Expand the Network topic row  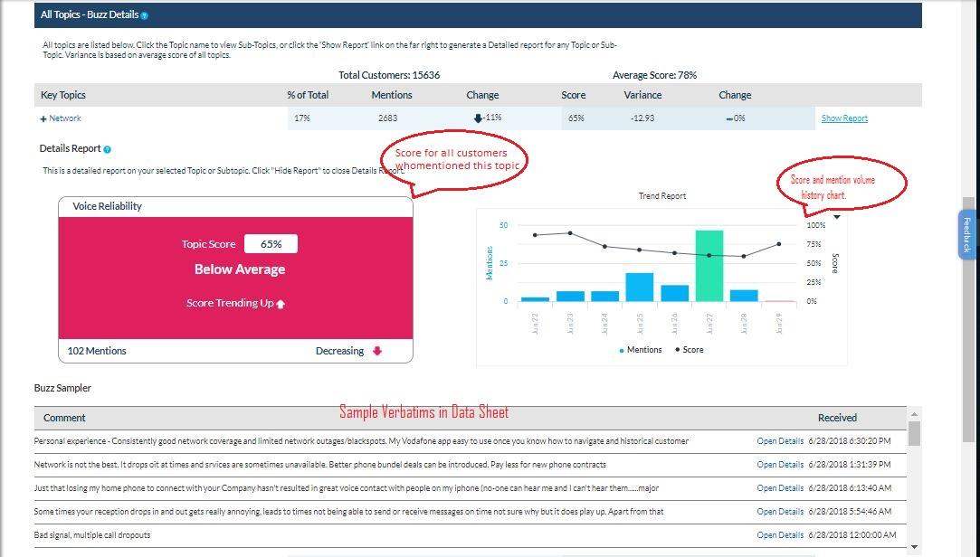pos(43,118)
